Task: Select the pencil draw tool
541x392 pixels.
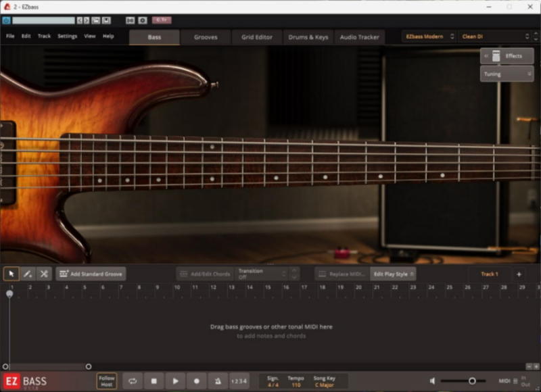Action: tap(28, 274)
